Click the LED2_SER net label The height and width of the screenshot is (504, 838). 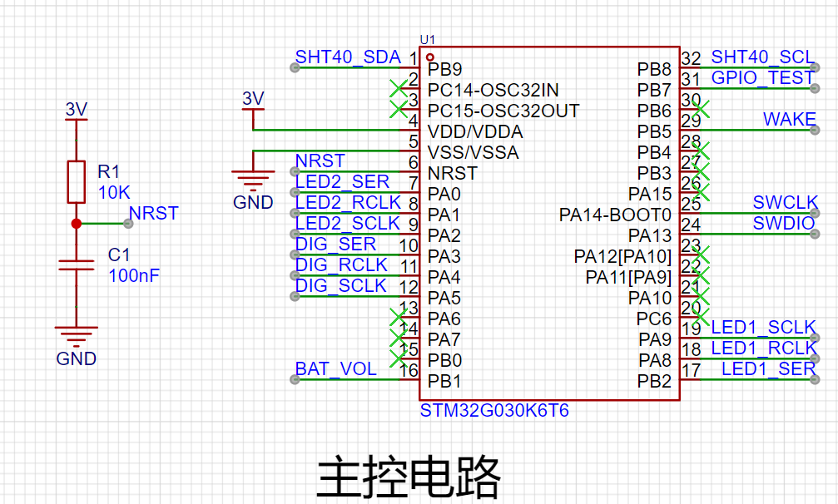[342, 182]
